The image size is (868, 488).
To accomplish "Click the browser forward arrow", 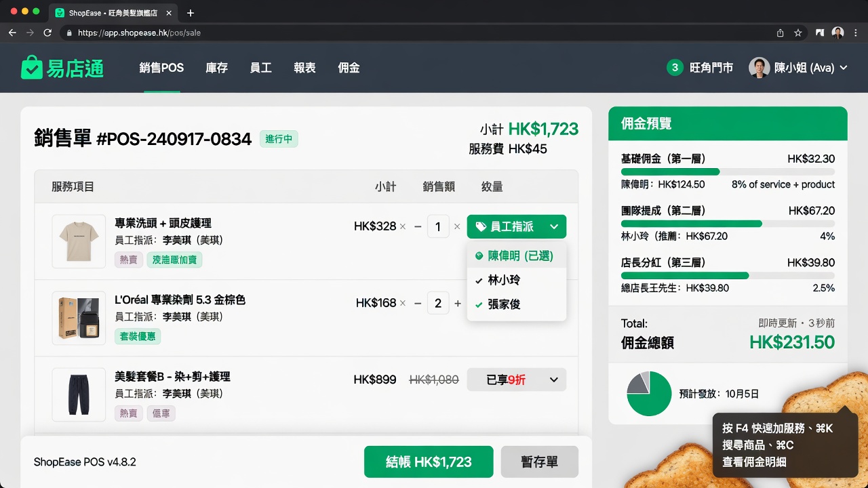I will [30, 33].
